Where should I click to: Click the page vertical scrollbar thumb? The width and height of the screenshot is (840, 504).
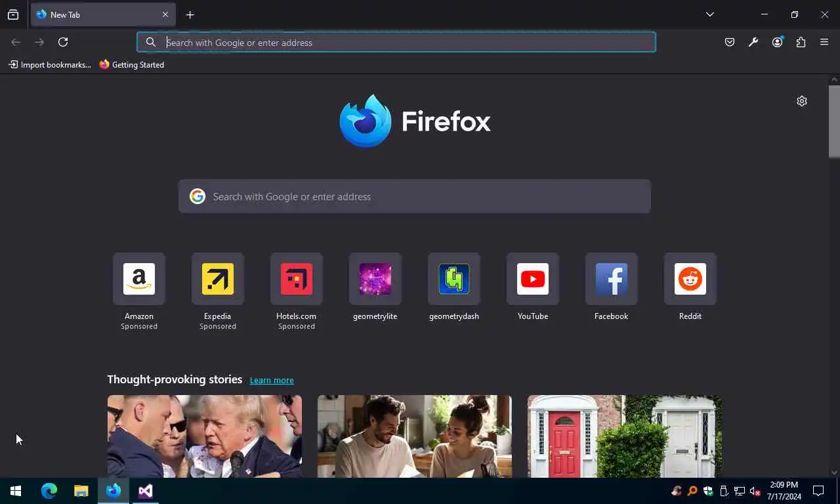[834, 121]
